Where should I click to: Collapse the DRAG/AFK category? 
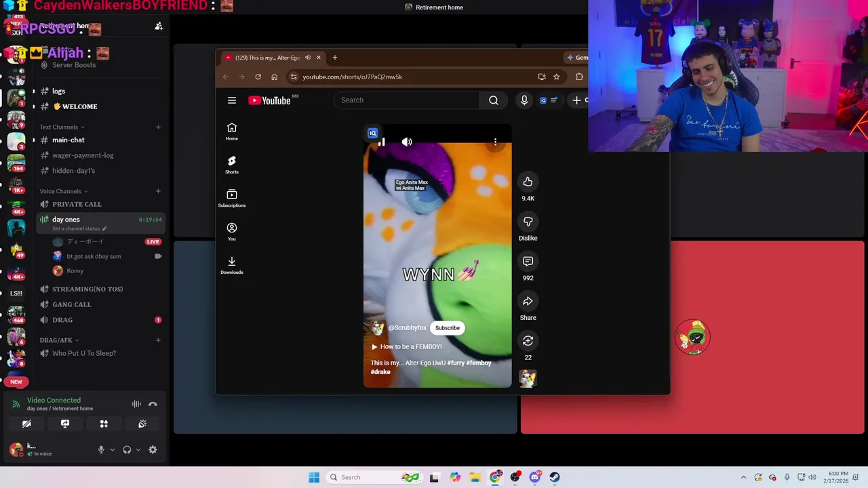coord(59,340)
